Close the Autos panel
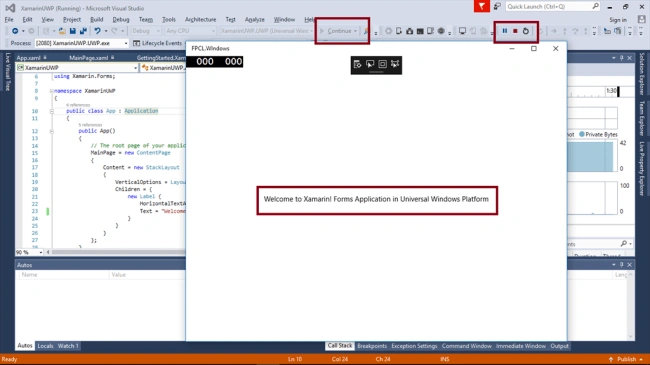650x365 pixels. pos(629,265)
